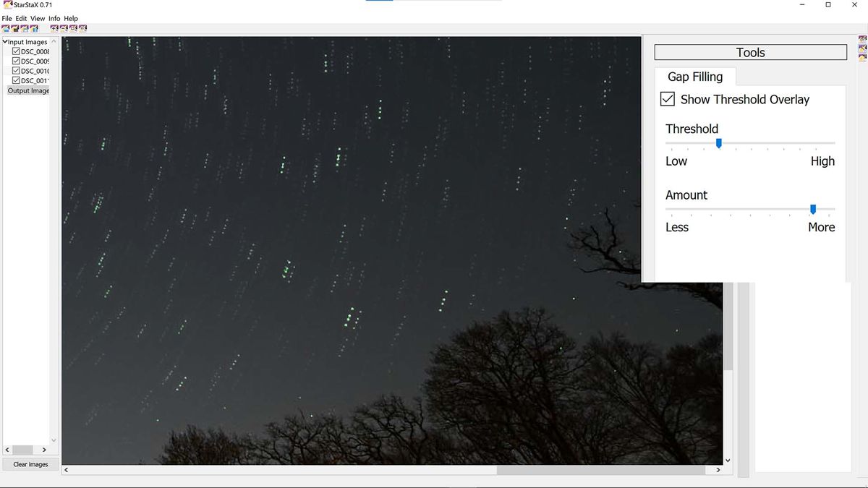This screenshot has width=868, height=488.
Task: Click the Open Images toolbar icon
Action: pos(5,29)
